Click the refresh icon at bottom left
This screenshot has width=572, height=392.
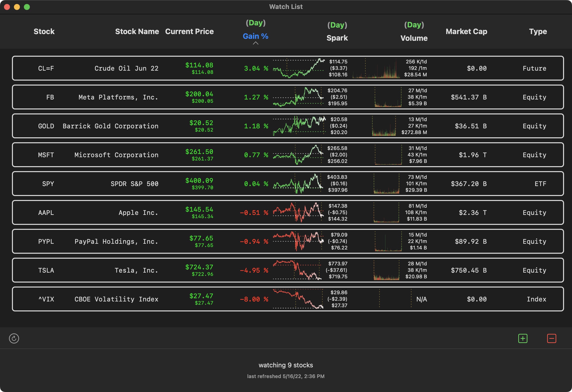[x=14, y=339]
